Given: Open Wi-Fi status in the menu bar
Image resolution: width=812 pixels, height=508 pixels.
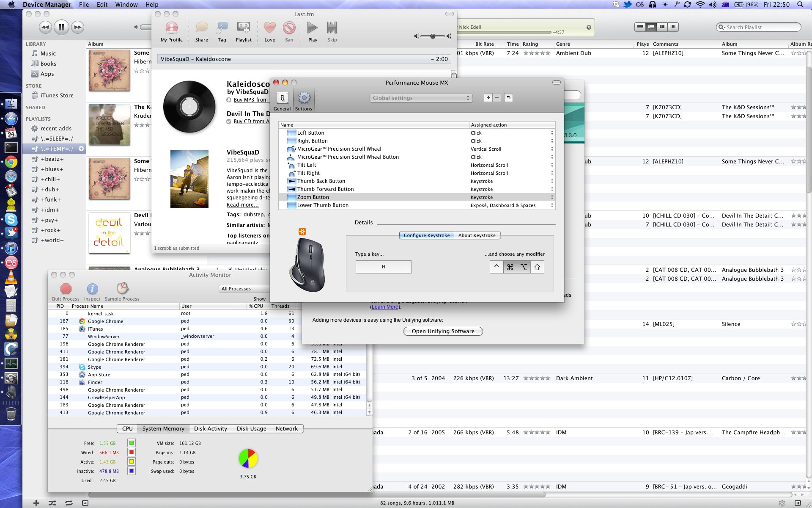Looking at the screenshot, I should point(700,5).
